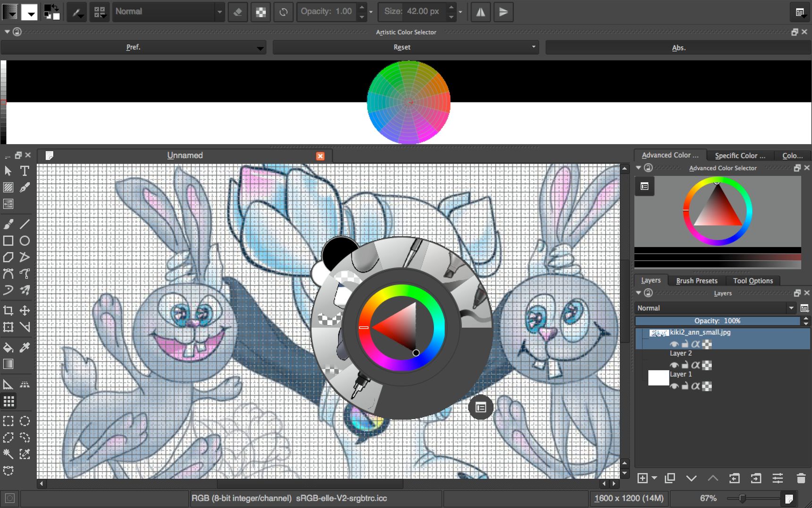The image size is (812, 508).
Task: Open the gradient preset dropdown
Action: pos(10,12)
